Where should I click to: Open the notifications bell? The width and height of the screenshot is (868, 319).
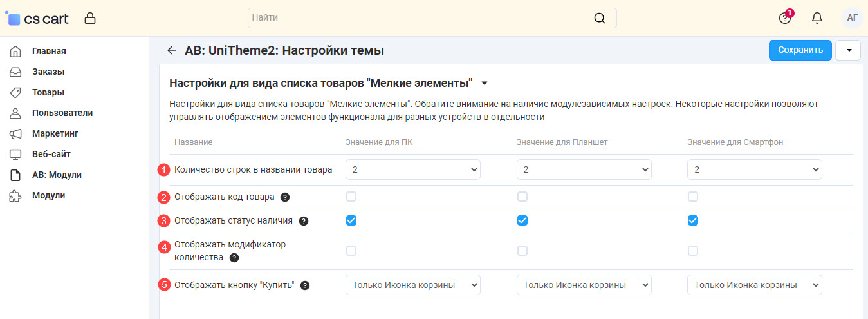click(x=817, y=18)
